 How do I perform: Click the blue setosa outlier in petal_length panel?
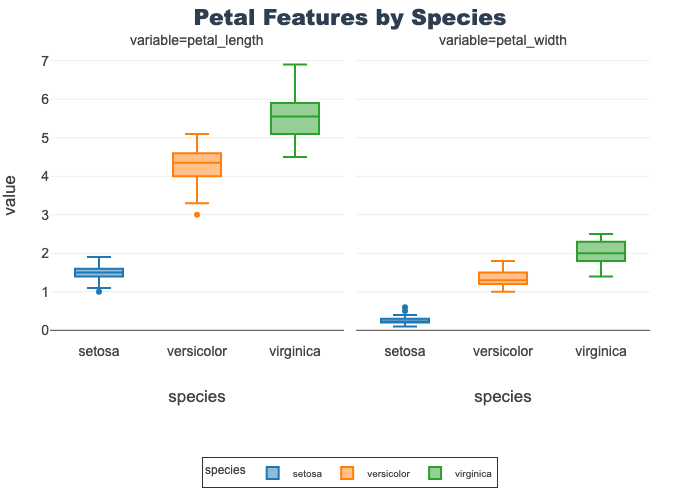click(99, 291)
